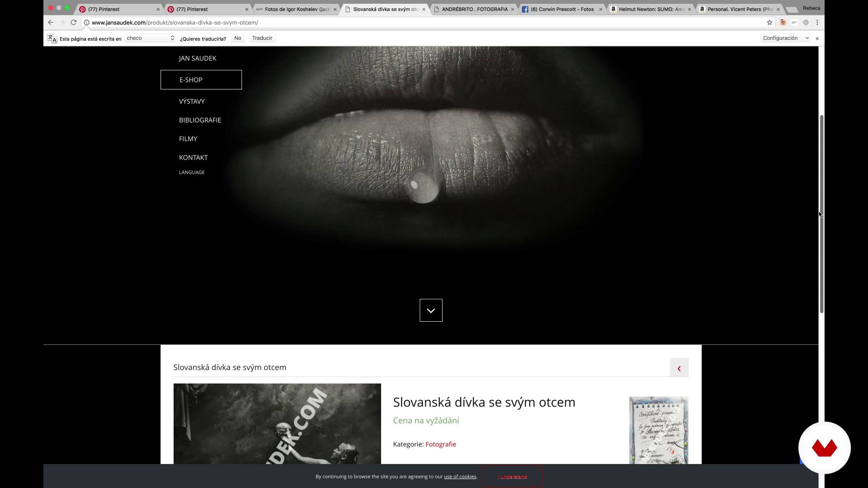
Task: Switch to the second Pinterest tab
Action: coord(206,9)
